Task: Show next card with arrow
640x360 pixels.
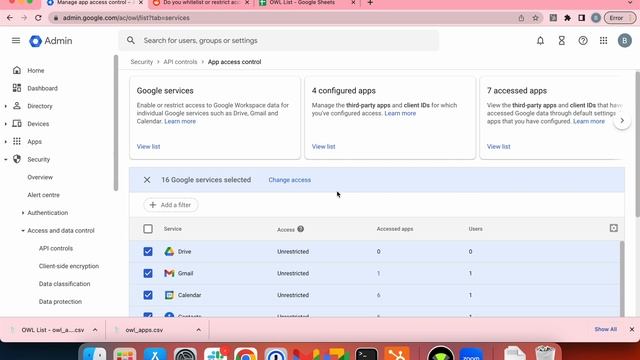Action: 622,120
